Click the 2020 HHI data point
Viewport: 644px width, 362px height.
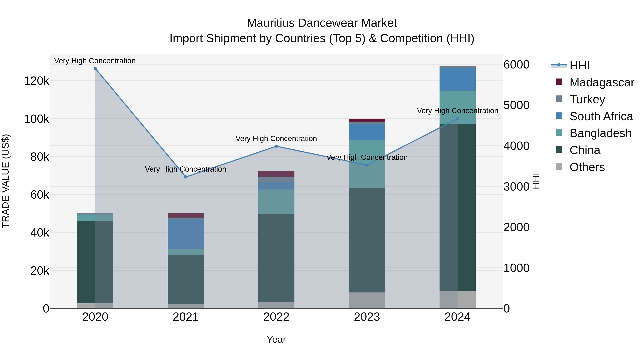tap(95, 68)
